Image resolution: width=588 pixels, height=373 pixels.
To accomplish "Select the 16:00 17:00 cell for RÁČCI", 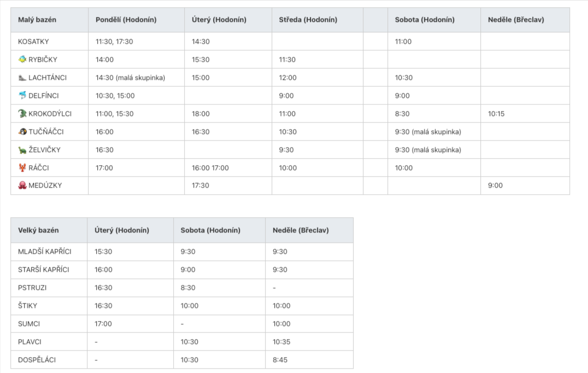I will tap(210, 168).
